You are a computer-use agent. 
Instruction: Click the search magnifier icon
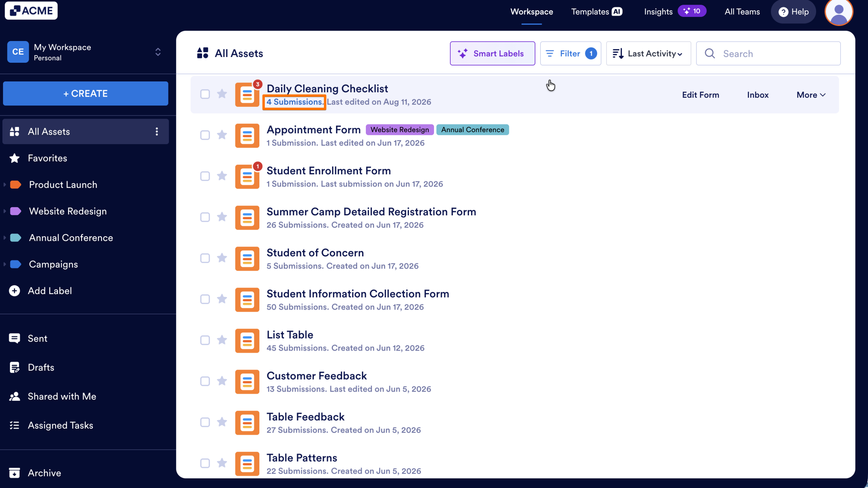click(x=710, y=54)
